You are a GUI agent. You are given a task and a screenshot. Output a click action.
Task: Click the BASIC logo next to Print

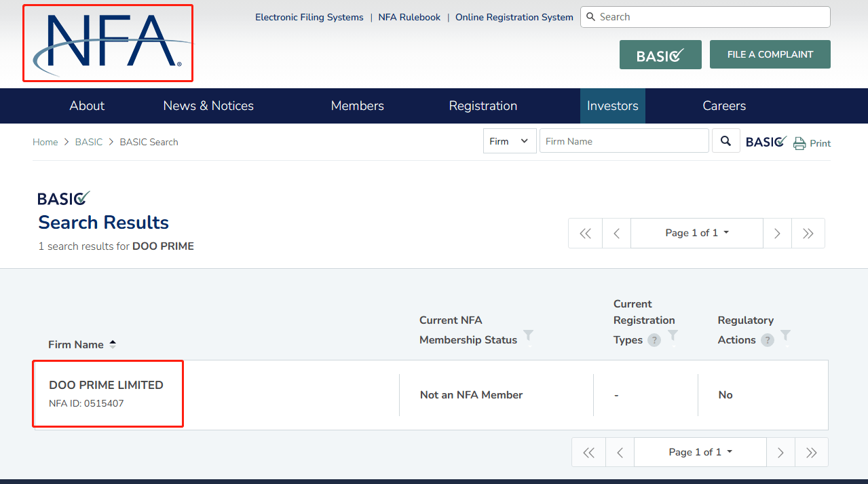[x=766, y=142]
